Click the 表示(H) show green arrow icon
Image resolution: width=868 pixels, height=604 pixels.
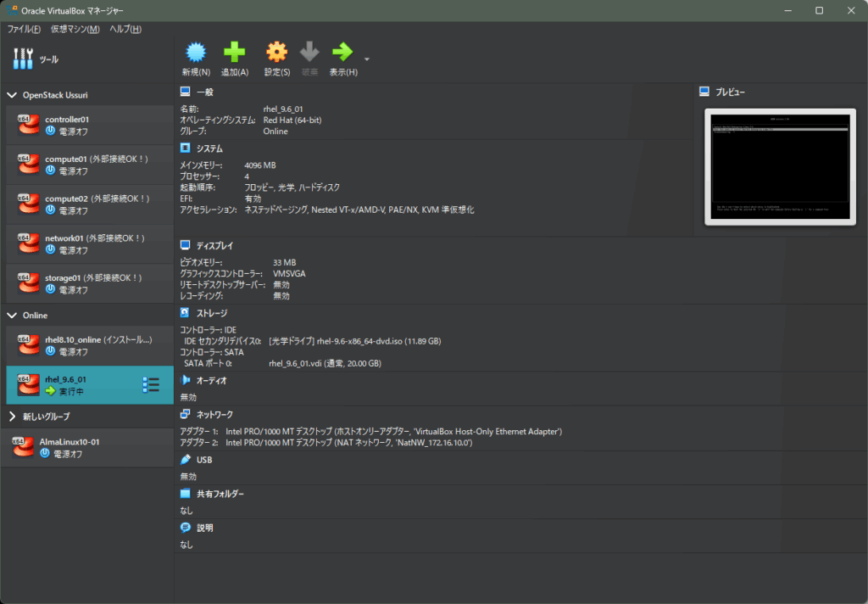(342, 52)
